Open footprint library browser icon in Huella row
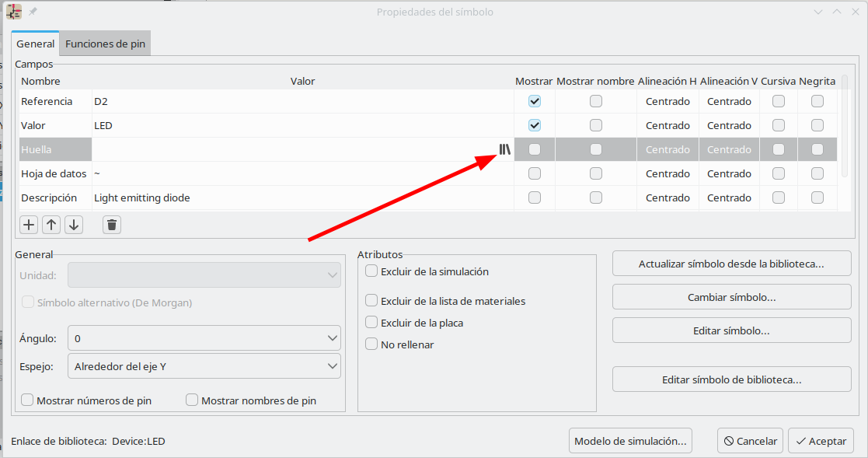Screen dimensions: 868x458 (x=505, y=149)
